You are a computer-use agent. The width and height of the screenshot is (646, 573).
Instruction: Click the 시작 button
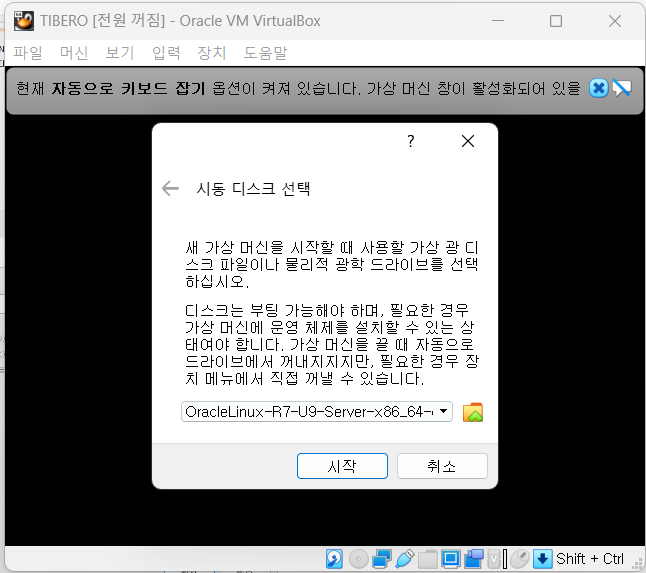(342, 466)
